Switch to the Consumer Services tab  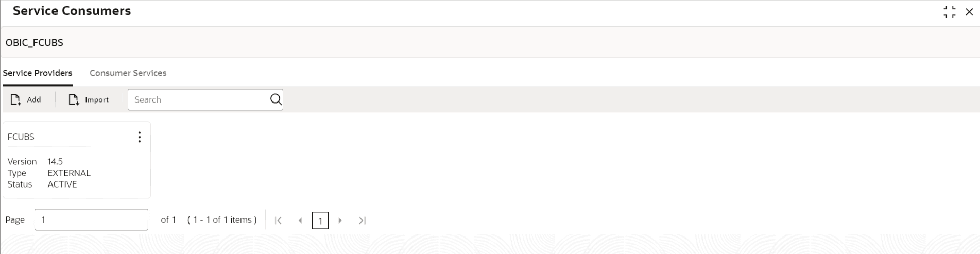(x=128, y=73)
